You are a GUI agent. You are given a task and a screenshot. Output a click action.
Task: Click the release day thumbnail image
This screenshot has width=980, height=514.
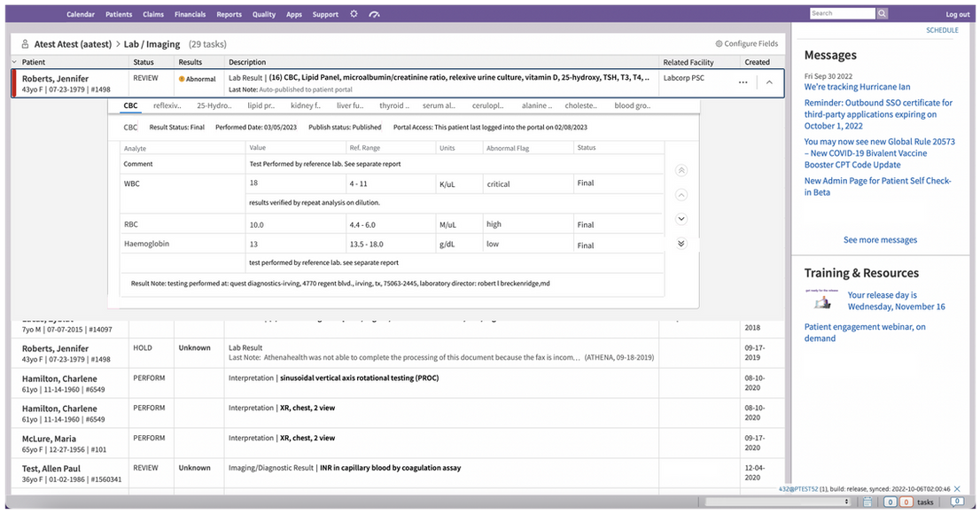click(x=821, y=300)
